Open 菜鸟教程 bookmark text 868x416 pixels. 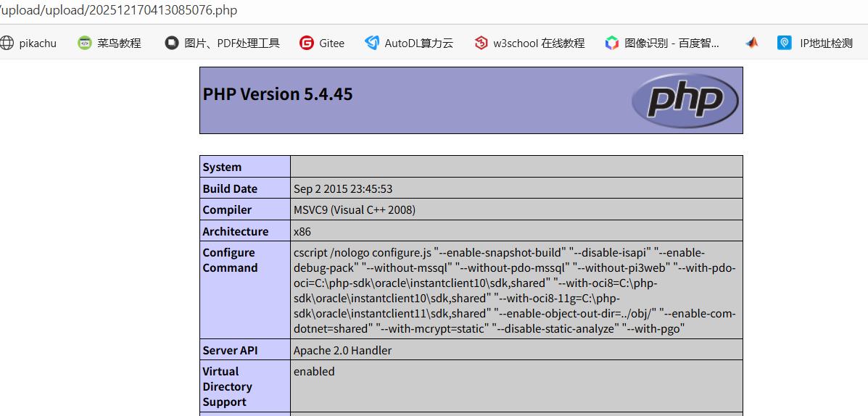[119, 43]
